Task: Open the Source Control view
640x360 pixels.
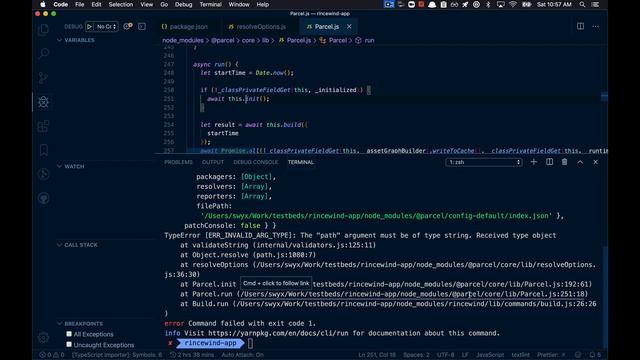Action: pyautogui.click(x=43, y=78)
